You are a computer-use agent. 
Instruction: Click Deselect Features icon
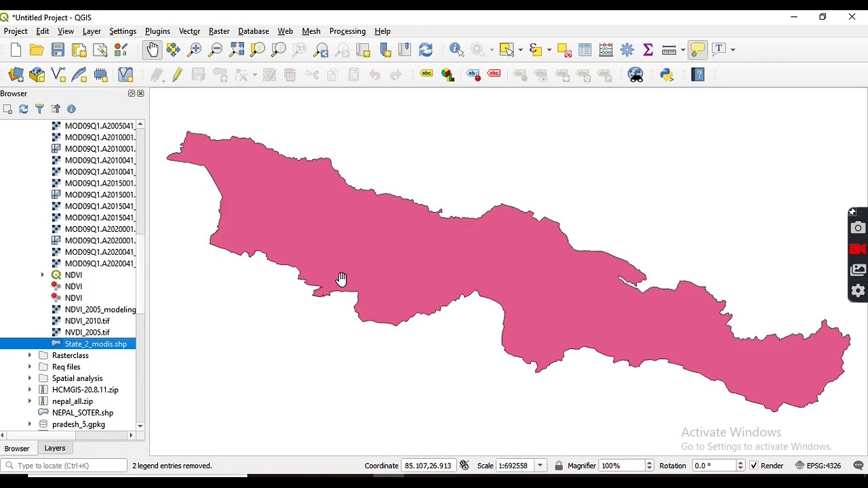(564, 49)
